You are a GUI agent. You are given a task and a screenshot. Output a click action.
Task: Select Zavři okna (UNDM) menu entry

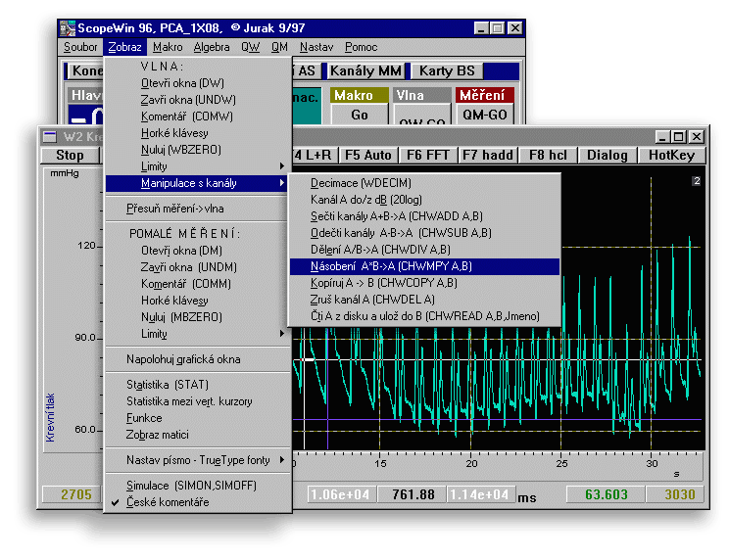tap(198, 267)
